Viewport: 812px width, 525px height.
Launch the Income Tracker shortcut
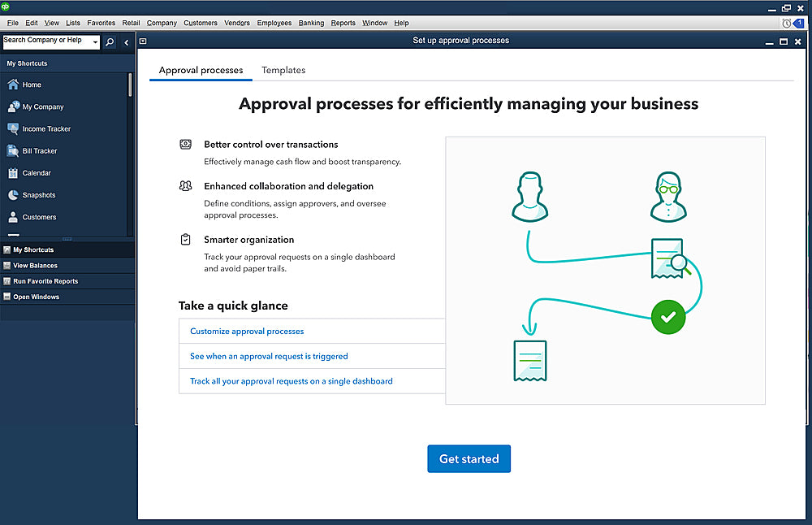click(45, 128)
